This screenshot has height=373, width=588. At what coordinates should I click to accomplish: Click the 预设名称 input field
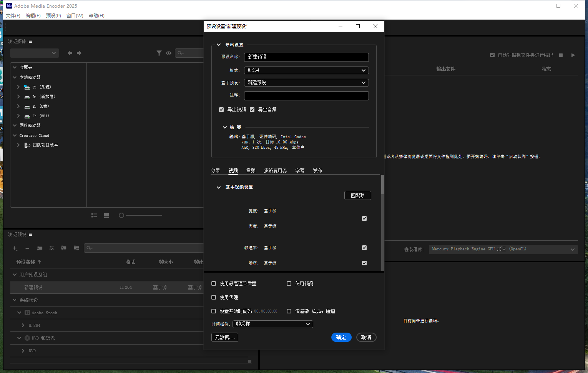click(x=306, y=57)
